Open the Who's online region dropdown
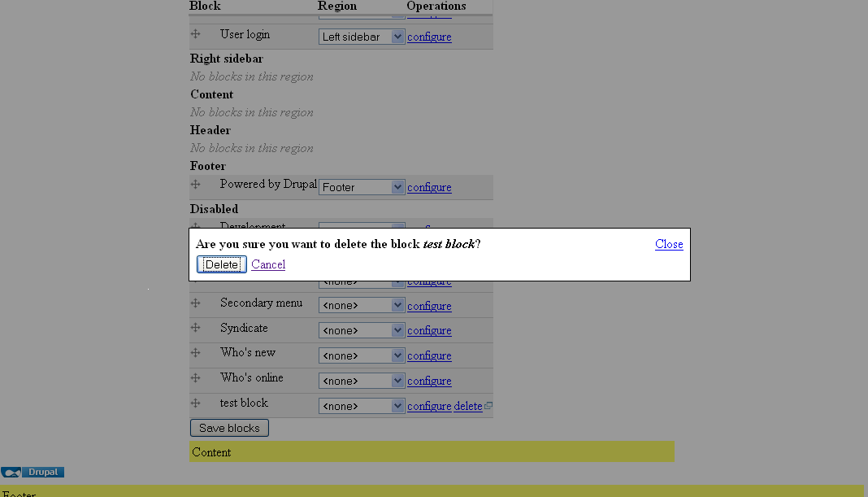 coord(362,381)
